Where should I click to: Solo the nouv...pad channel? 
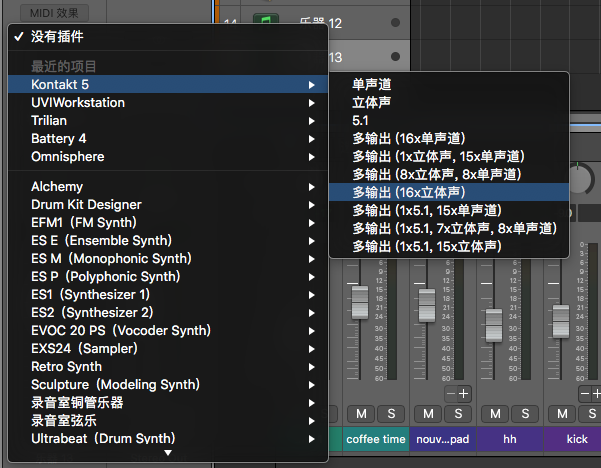click(458, 414)
